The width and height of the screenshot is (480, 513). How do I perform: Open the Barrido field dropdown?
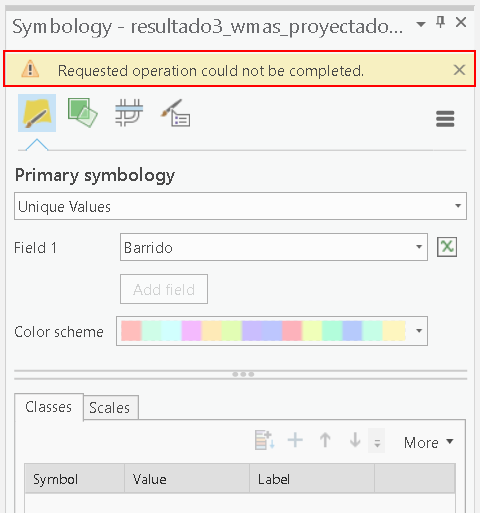tap(274, 247)
